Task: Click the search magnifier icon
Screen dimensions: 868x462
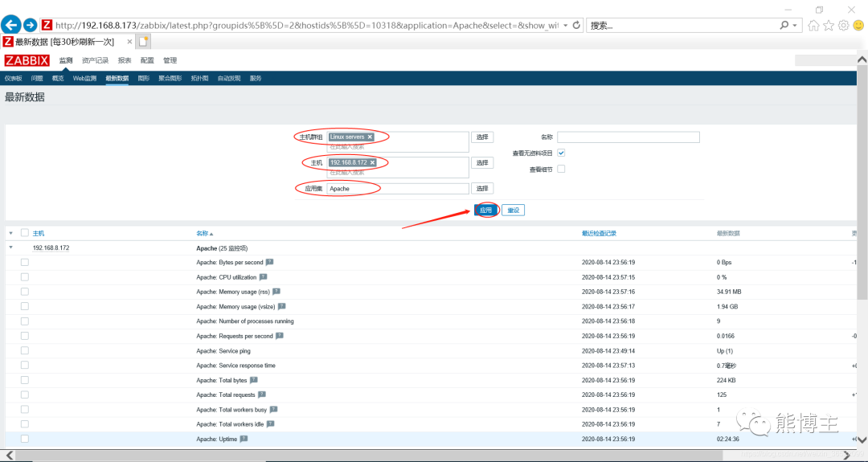Action: click(784, 25)
